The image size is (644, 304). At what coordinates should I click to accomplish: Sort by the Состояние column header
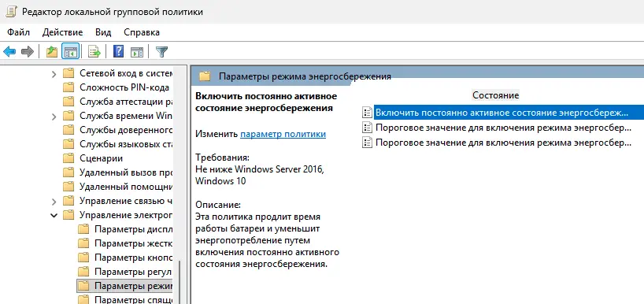pyautogui.click(x=496, y=95)
